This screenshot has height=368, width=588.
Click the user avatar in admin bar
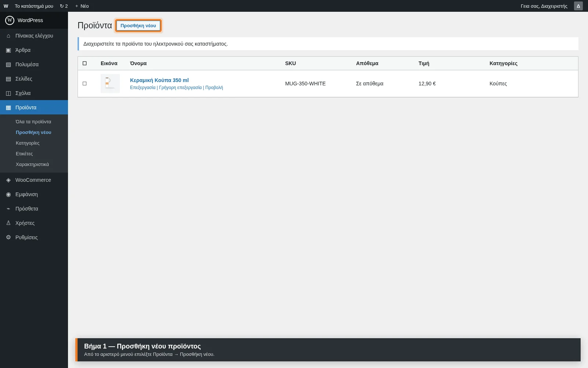578,6
